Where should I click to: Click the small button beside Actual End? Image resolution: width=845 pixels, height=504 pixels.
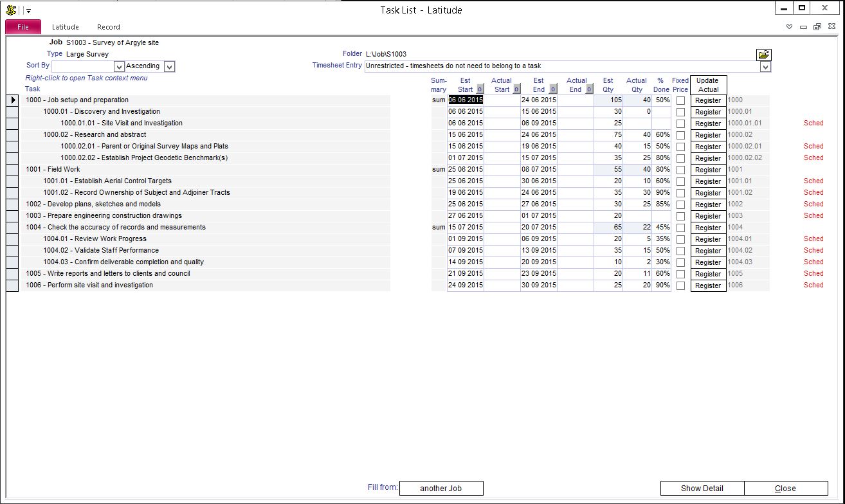click(589, 89)
